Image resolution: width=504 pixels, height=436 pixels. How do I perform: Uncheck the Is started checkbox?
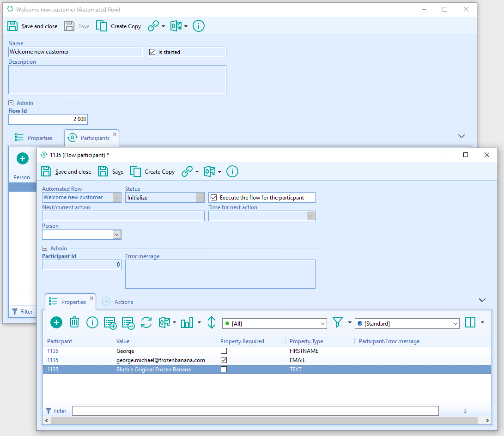coord(152,52)
